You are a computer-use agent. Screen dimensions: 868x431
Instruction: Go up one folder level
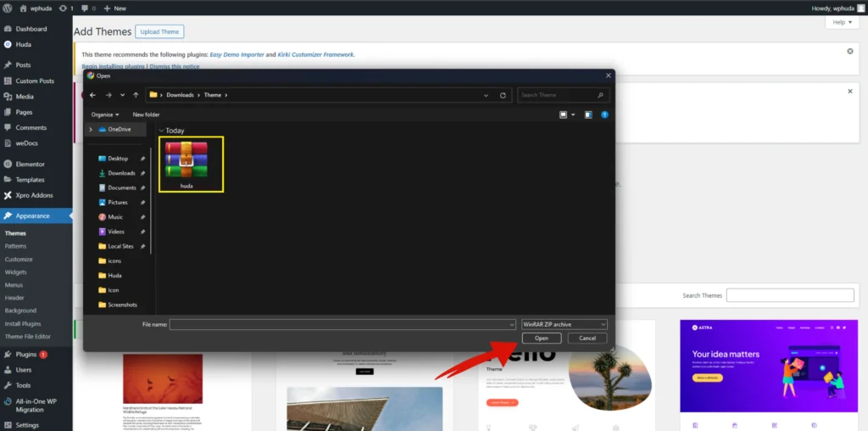136,95
